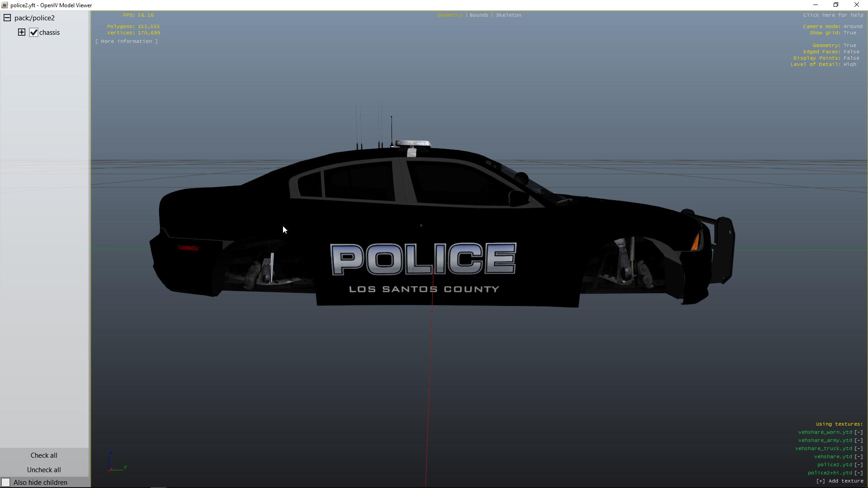This screenshot has width=868, height=488.
Task: Remove the police2+hi.ytd texture via [-]
Action: coord(859,473)
